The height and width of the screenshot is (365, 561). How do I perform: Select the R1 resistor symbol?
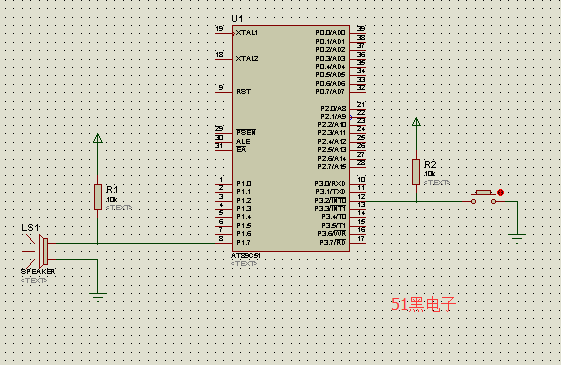click(98, 197)
